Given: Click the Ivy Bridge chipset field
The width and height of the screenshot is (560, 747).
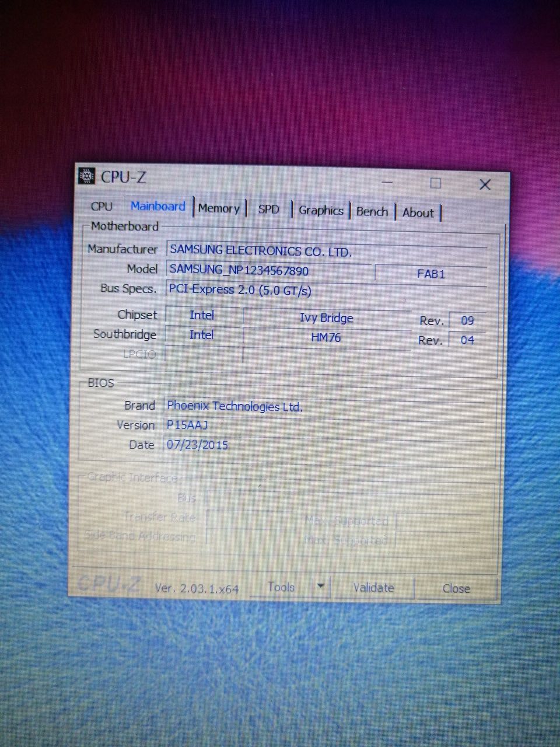Looking at the screenshot, I should (x=327, y=318).
